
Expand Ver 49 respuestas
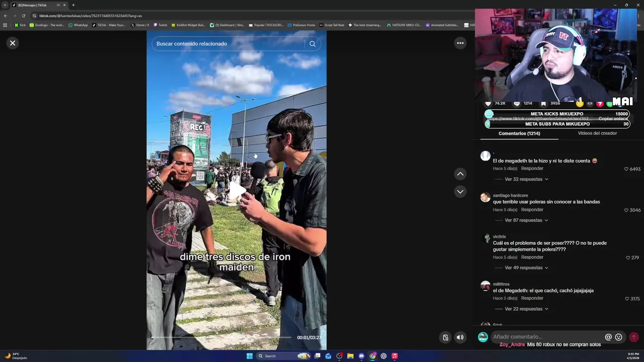(526, 267)
